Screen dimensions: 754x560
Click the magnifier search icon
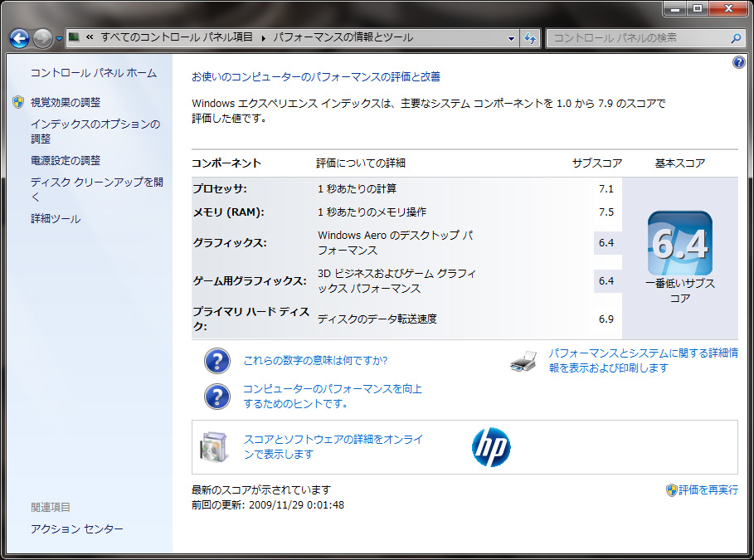(x=736, y=38)
